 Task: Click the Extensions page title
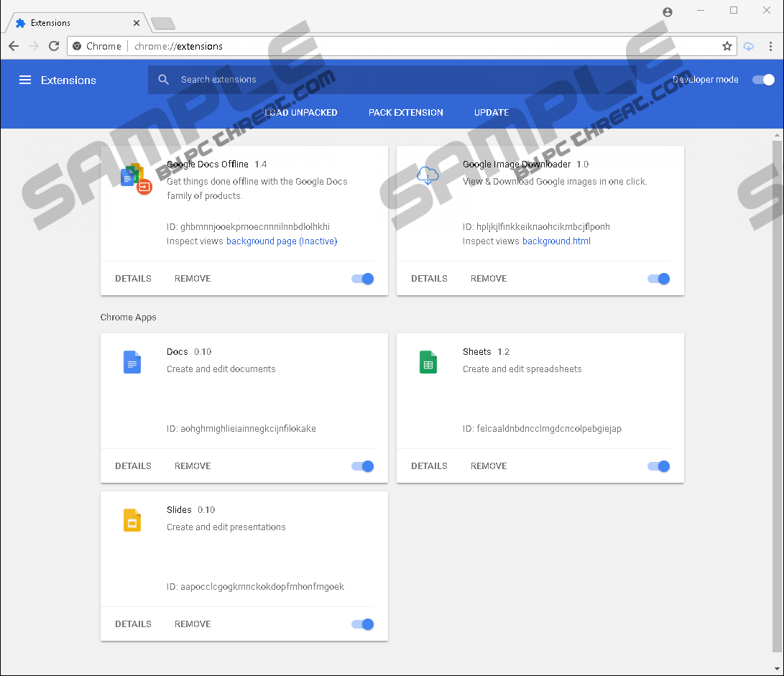coord(68,80)
